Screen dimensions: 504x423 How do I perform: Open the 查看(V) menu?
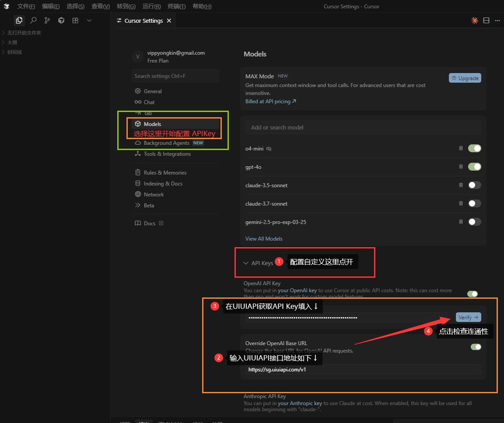[101, 6]
